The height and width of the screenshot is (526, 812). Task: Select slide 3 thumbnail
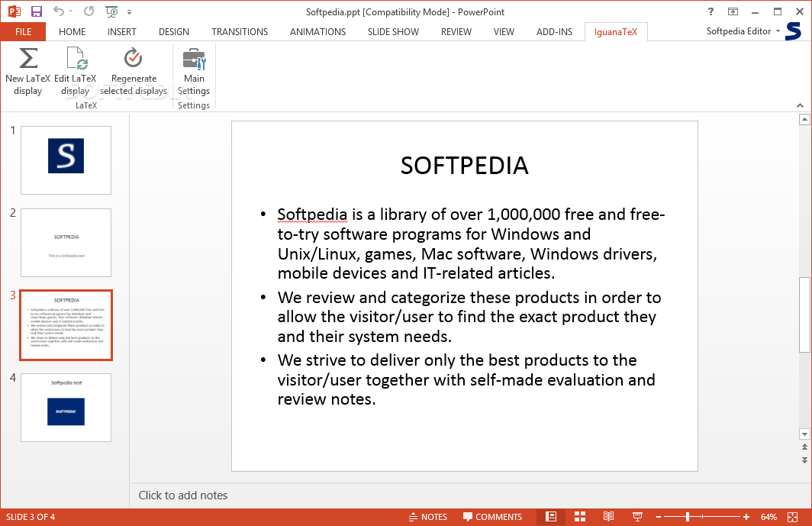pos(66,325)
